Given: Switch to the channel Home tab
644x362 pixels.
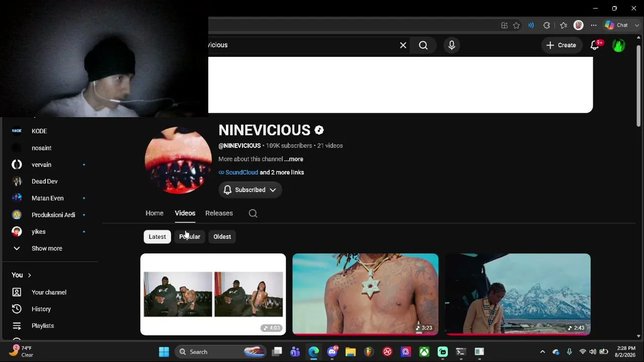Looking at the screenshot, I should pos(154,213).
